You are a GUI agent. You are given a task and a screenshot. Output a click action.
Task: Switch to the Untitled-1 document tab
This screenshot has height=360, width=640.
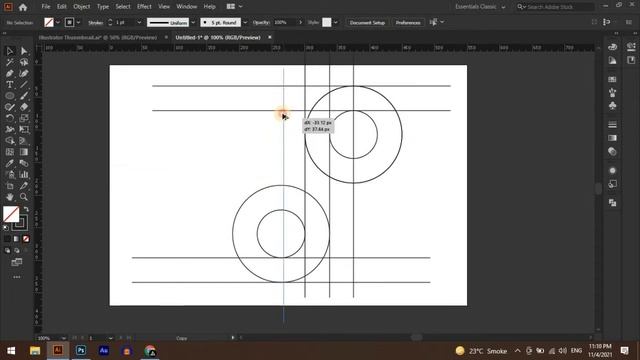pyautogui.click(x=218, y=37)
